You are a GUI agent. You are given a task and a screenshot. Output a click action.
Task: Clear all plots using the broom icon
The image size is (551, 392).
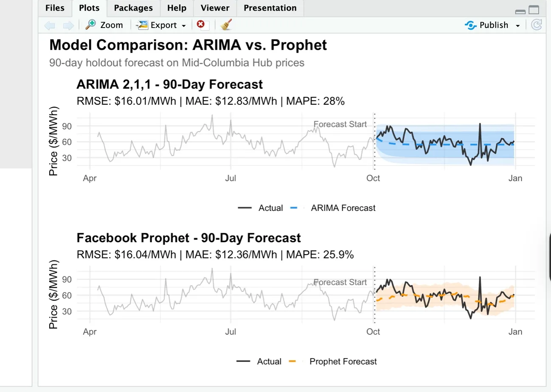pyautogui.click(x=226, y=25)
